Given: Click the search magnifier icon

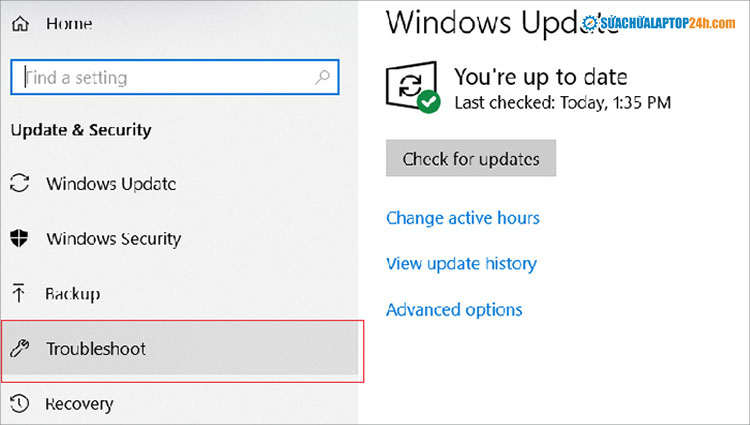Looking at the screenshot, I should click(322, 77).
